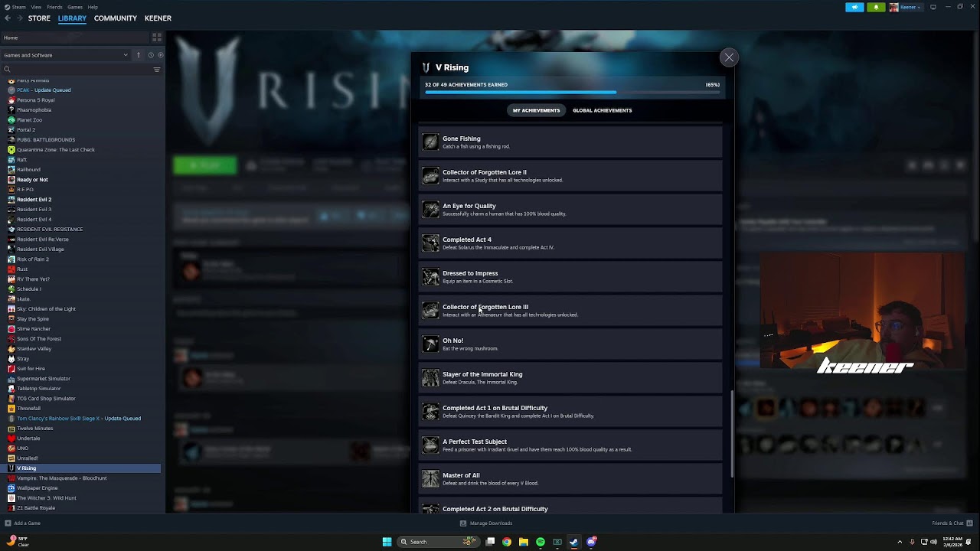This screenshot has width=980, height=551.
Task: Toggle collections grid view icon
Action: [x=157, y=37]
